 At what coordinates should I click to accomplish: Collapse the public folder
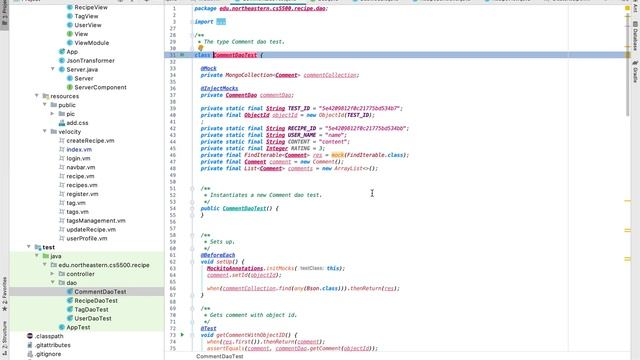tap(45, 105)
